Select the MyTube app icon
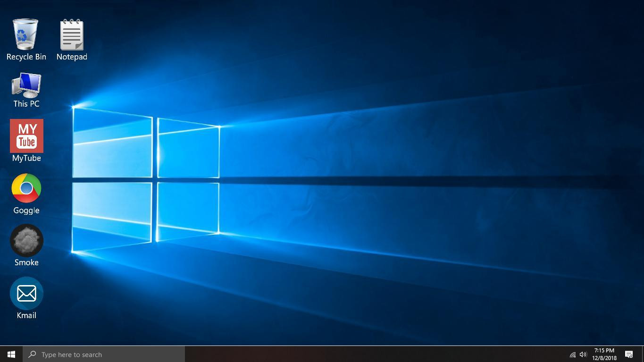Screen dimensions: 644x362 [x=26, y=136]
